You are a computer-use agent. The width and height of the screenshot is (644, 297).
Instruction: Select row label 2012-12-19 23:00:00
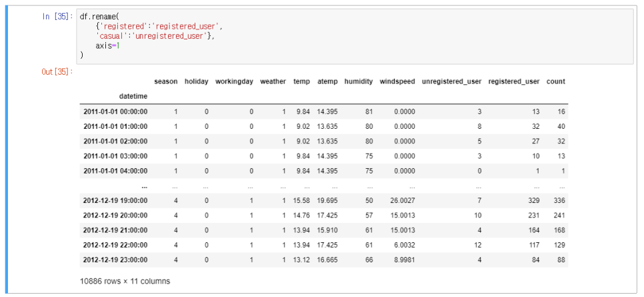point(115,260)
